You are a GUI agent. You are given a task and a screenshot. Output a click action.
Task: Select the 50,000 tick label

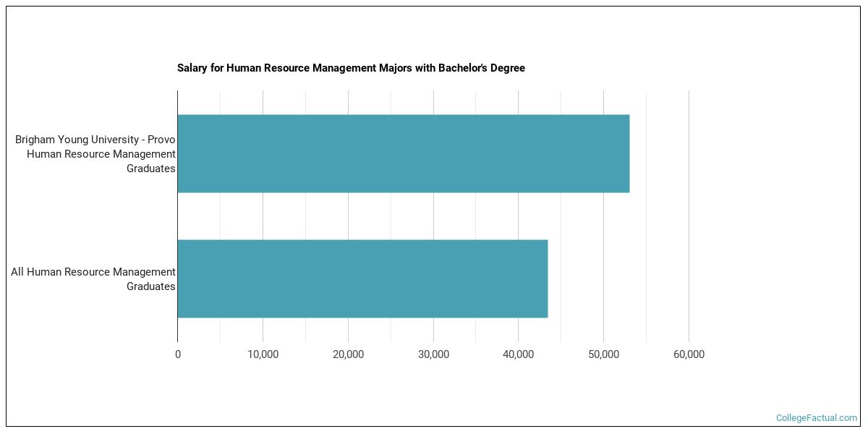point(603,354)
